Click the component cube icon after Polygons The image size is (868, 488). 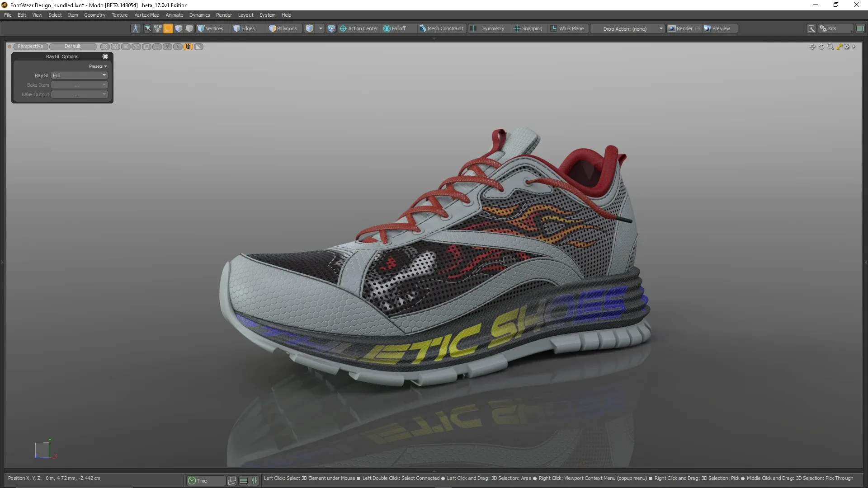310,28
